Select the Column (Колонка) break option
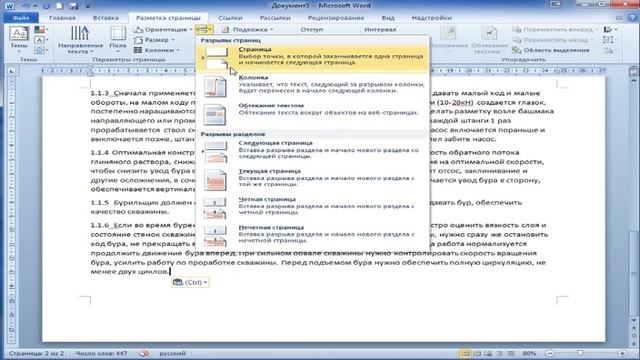 313,86
